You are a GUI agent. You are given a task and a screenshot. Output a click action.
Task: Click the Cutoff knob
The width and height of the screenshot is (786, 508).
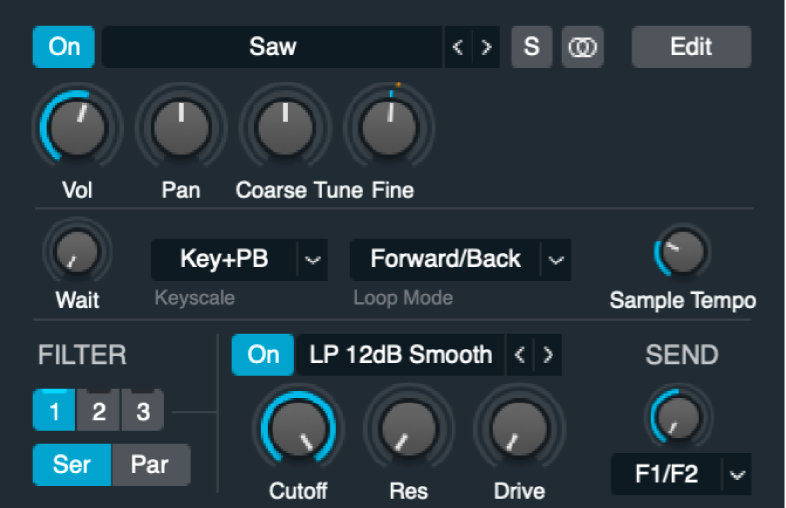coord(297,428)
